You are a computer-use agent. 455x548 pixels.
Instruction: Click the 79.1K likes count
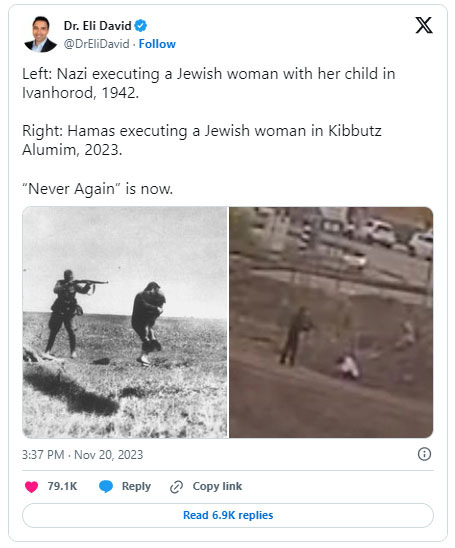click(x=62, y=486)
